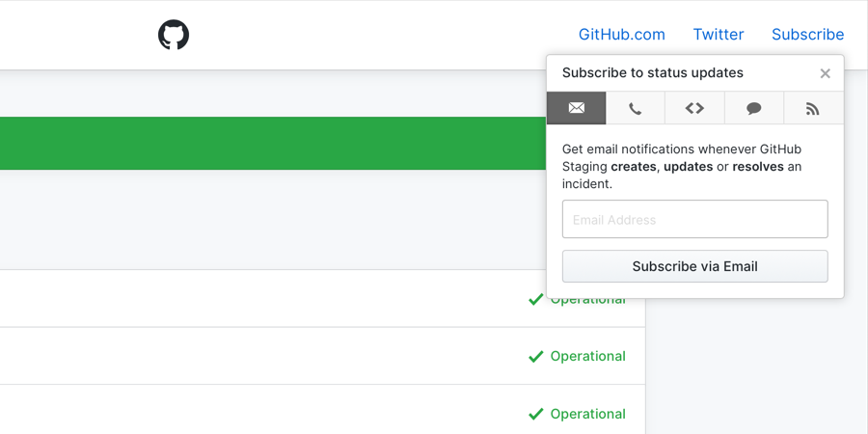The width and height of the screenshot is (868, 434).
Task: Click the middle row's green checkmark icon
Action: (x=536, y=357)
